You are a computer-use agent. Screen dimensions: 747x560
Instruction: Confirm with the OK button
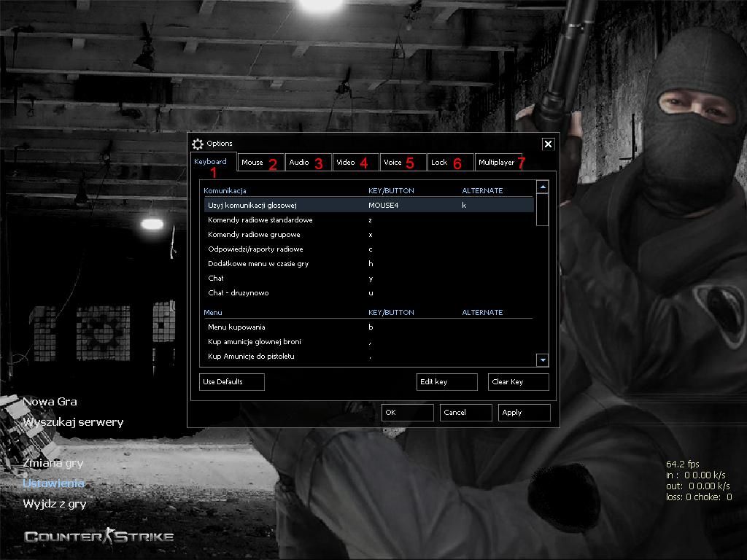tap(407, 413)
